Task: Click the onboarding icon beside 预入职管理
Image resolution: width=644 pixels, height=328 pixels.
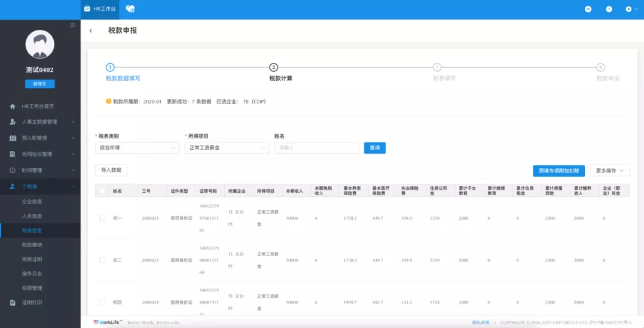Action: (x=13, y=138)
